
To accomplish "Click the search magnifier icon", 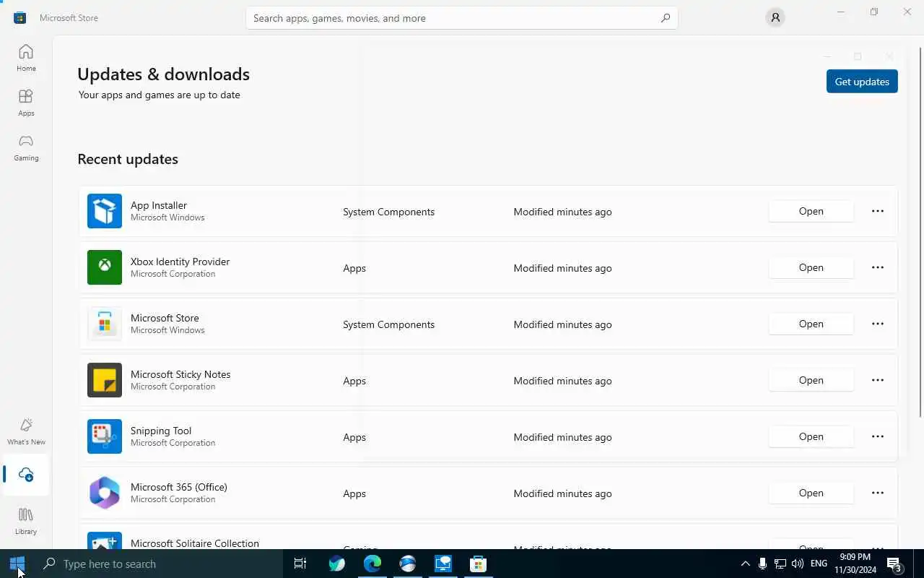I will pos(665,18).
